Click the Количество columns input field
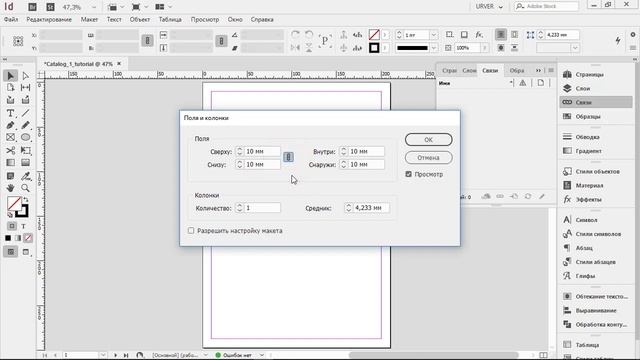This screenshot has width=640, height=360. (x=262, y=208)
